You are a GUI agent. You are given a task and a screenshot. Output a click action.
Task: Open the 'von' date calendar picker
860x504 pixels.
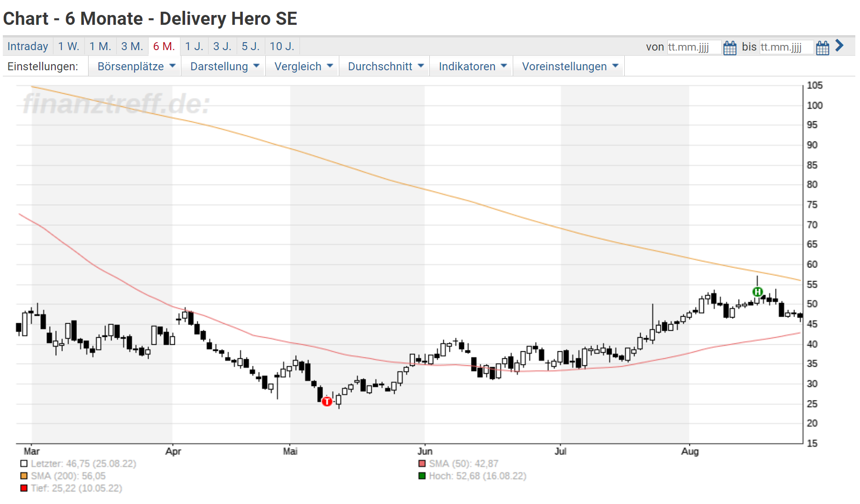coord(730,47)
